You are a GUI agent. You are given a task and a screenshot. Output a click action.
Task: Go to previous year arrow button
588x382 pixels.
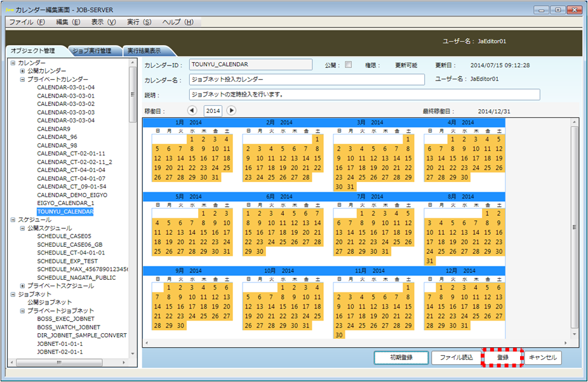click(192, 110)
